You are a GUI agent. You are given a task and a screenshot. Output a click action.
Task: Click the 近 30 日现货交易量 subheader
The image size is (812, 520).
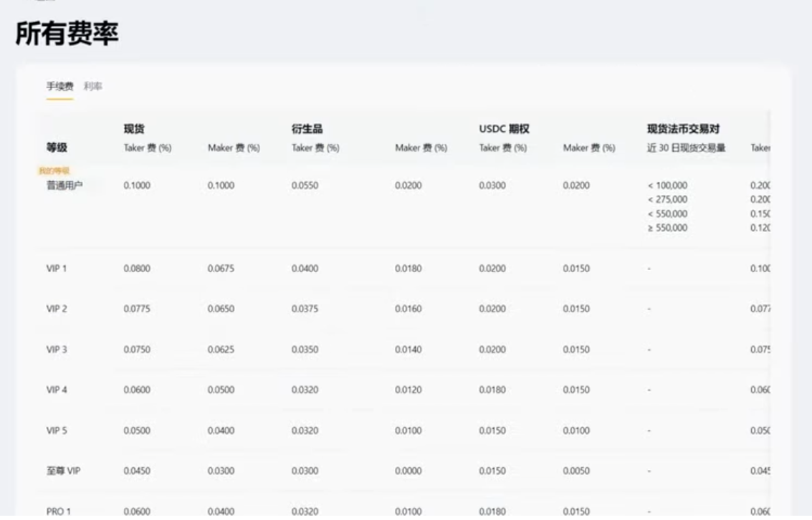coord(686,148)
